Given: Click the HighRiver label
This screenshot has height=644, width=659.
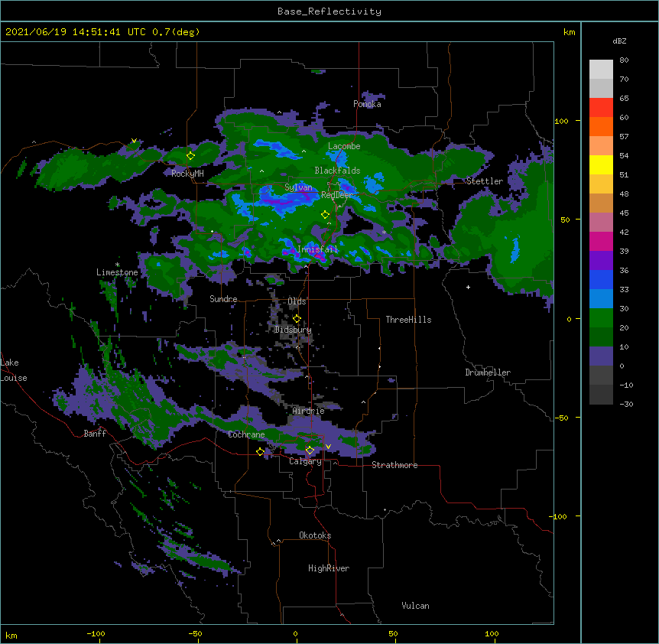Looking at the screenshot, I should click(x=329, y=568).
